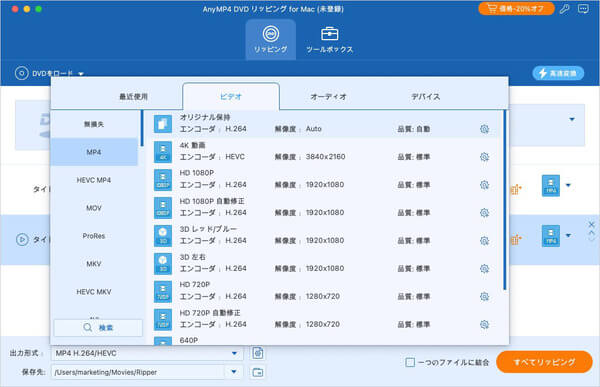Toggle the 高速変換 fast conversion button
Screen dimensions: 600x387
pos(558,73)
